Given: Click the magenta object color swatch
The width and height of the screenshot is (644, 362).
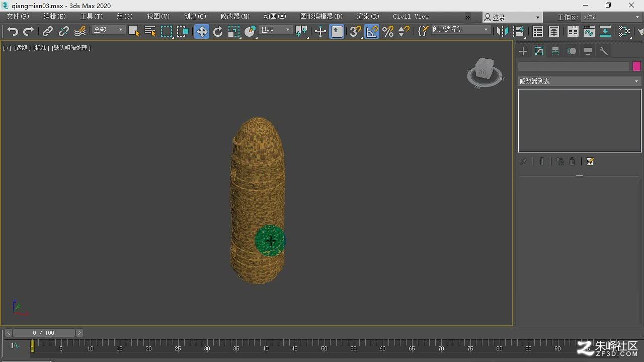Looking at the screenshot, I should click(636, 66).
